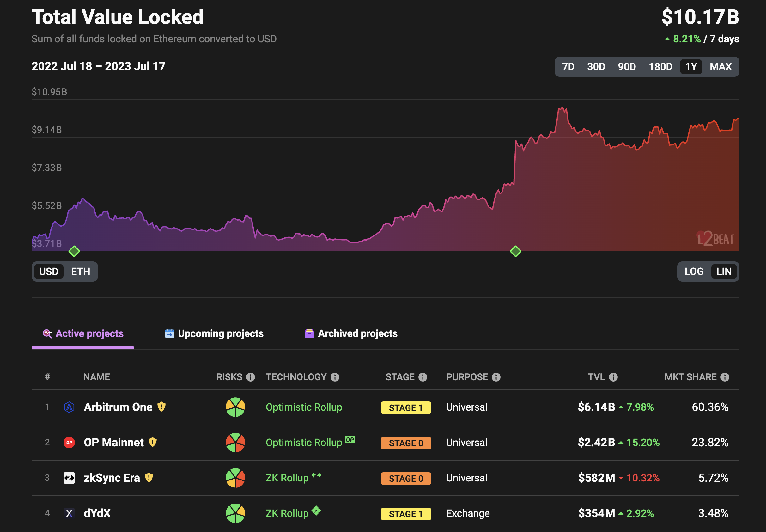Open the dYdX risk pie chart

coord(235,513)
